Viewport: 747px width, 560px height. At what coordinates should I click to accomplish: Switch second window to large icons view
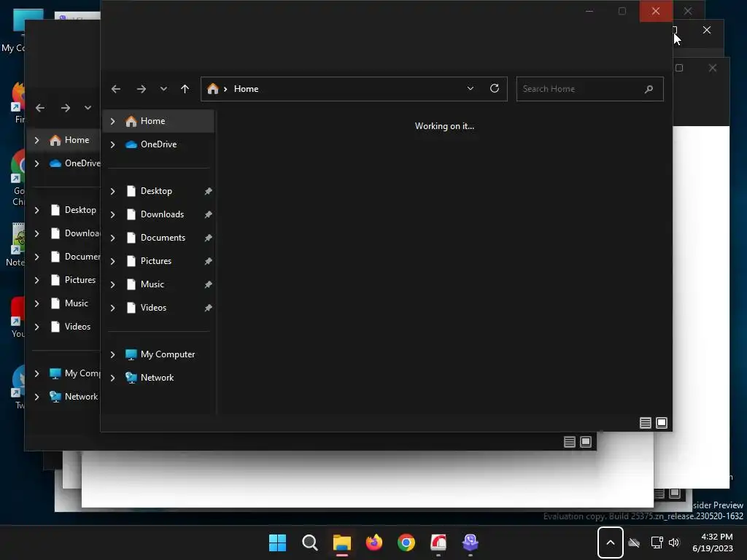(x=586, y=442)
